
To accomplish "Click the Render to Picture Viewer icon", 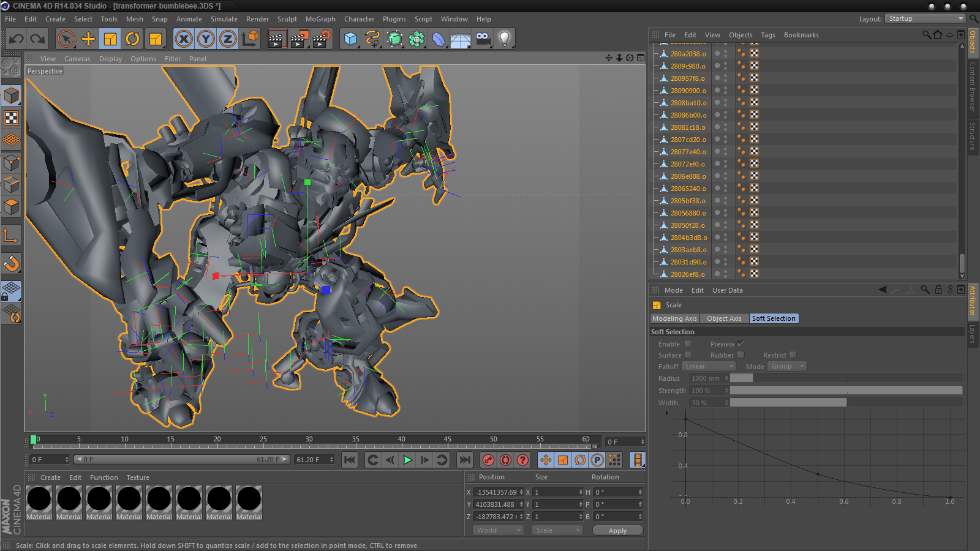I will pyautogui.click(x=299, y=39).
